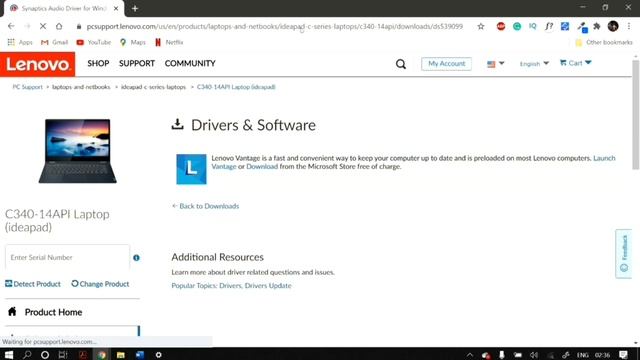Stop loading the page
Image resolution: width=640 pixels, height=360 pixels.
[43, 26]
